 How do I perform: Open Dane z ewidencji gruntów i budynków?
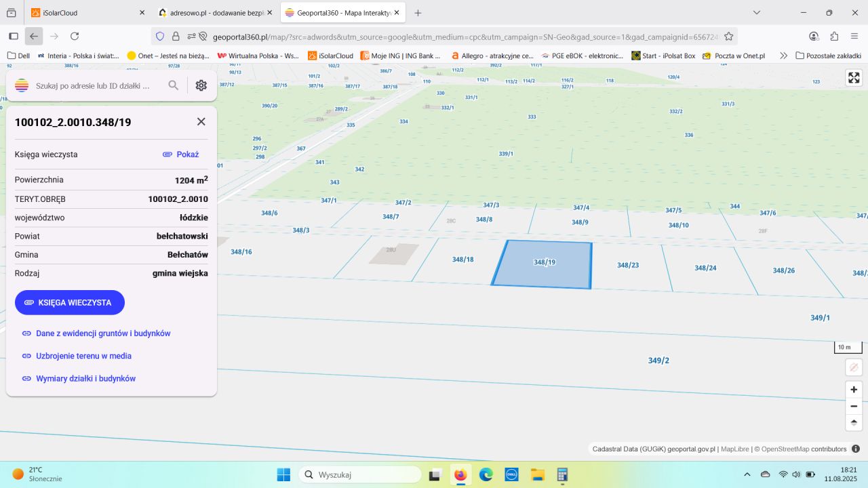tap(102, 333)
